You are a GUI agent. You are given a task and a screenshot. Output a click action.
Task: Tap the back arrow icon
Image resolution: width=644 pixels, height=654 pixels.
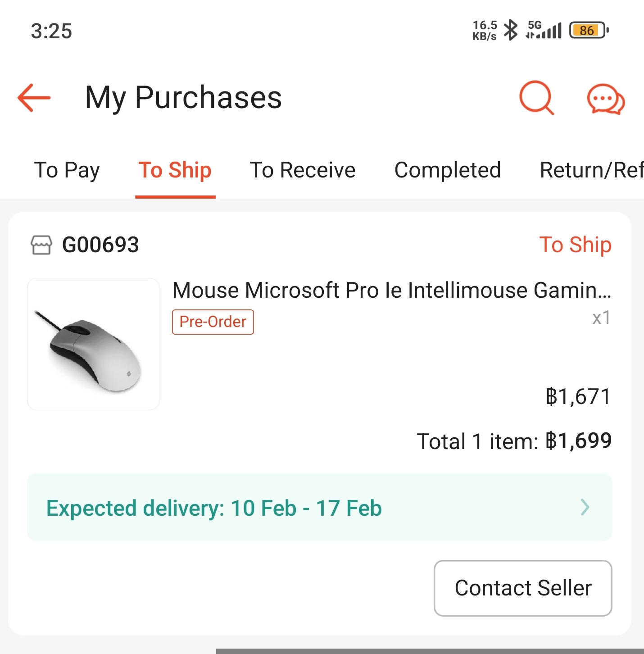[34, 97]
